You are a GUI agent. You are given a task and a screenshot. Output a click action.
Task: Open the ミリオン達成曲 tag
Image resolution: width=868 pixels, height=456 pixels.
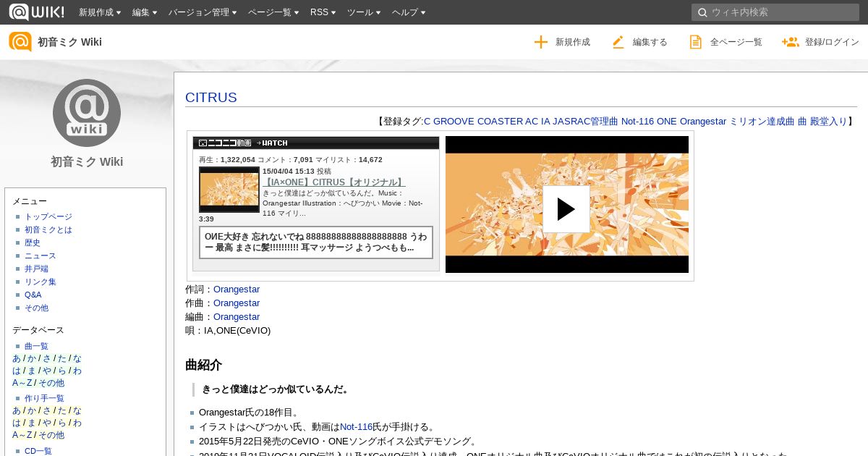click(x=762, y=122)
